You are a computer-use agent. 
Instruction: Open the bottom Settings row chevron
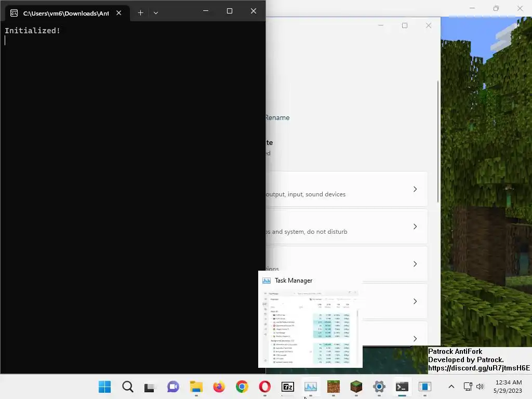click(415, 339)
